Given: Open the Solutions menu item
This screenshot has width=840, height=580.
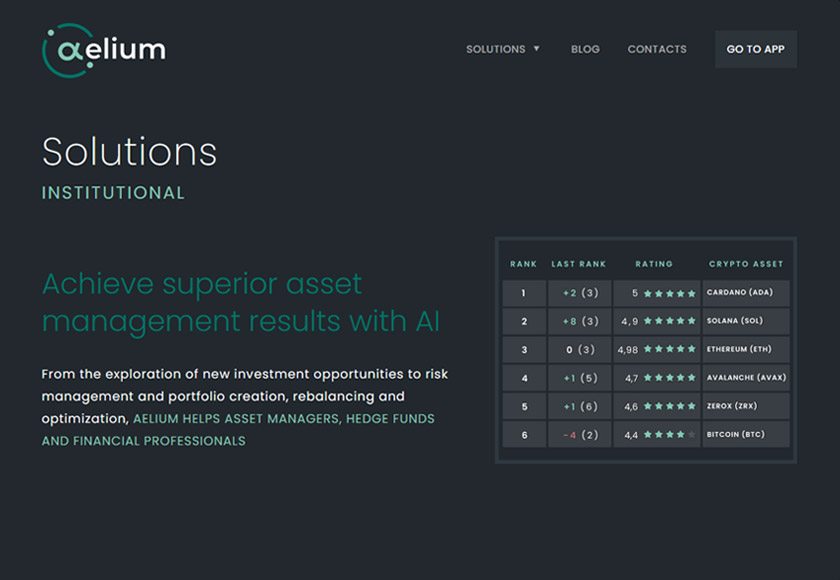Looking at the screenshot, I should tap(496, 49).
